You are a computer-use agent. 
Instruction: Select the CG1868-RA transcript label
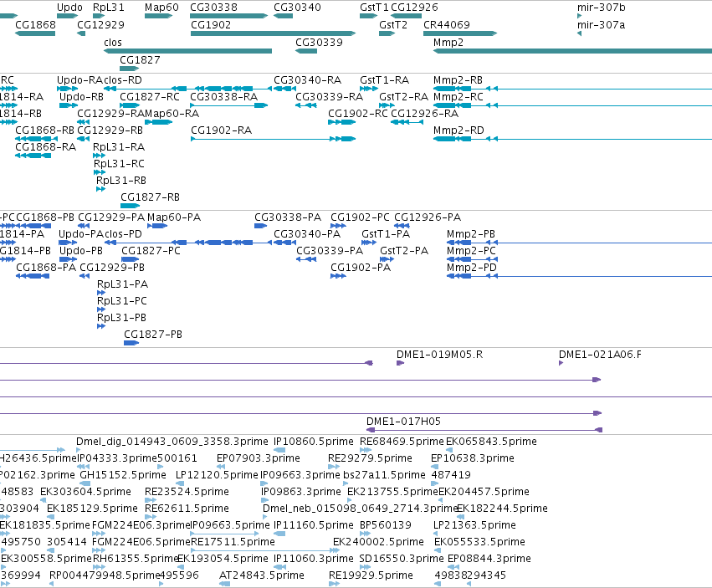pyautogui.click(x=45, y=147)
